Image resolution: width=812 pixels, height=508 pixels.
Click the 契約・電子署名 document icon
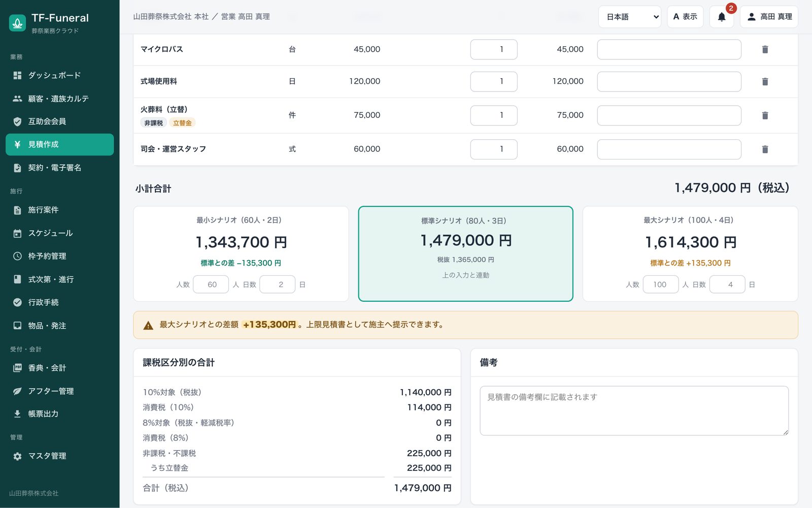pyautogui.click(x=17, y=168)
